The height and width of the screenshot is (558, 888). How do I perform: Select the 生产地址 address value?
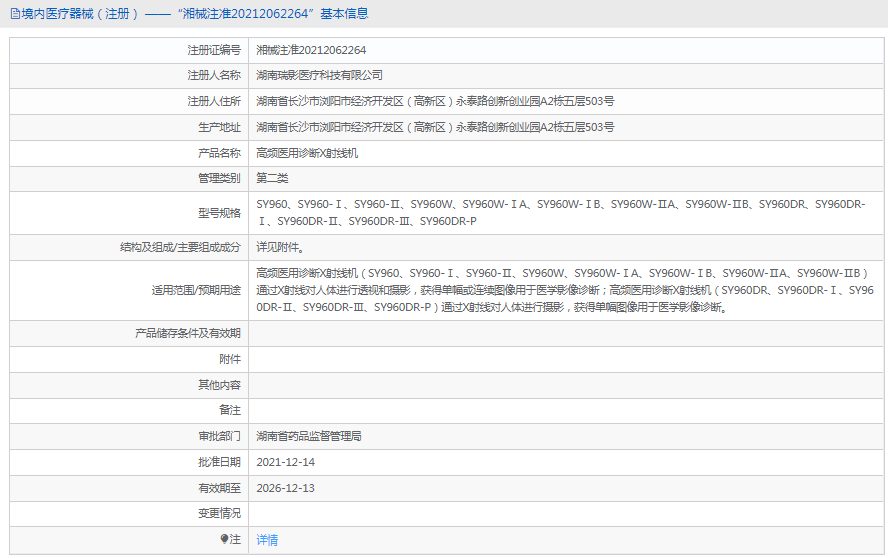tap(435, 127)
